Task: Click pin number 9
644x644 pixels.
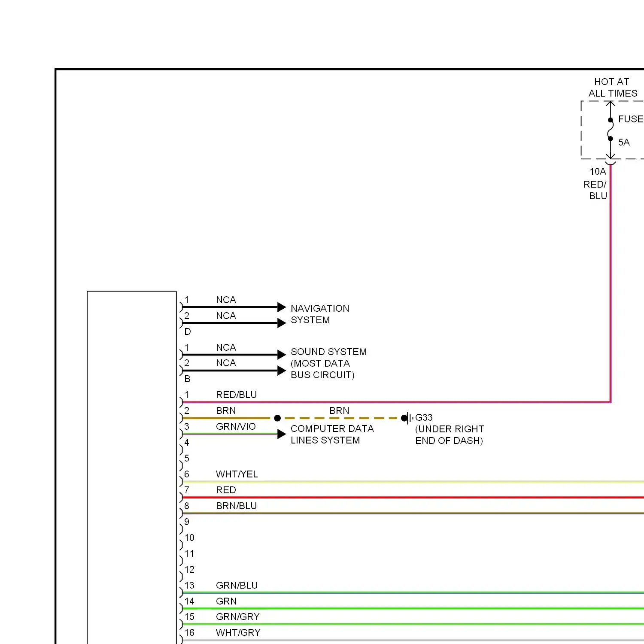Action: (187, 522)
